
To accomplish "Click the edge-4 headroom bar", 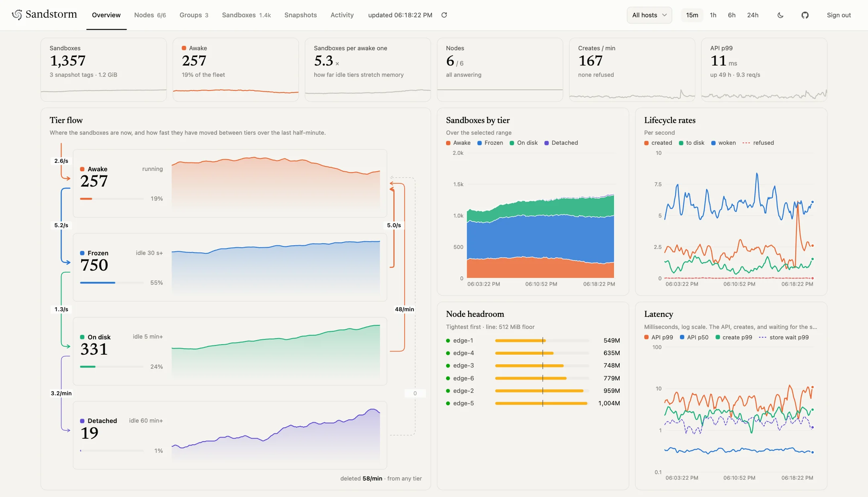I will 542,353.
